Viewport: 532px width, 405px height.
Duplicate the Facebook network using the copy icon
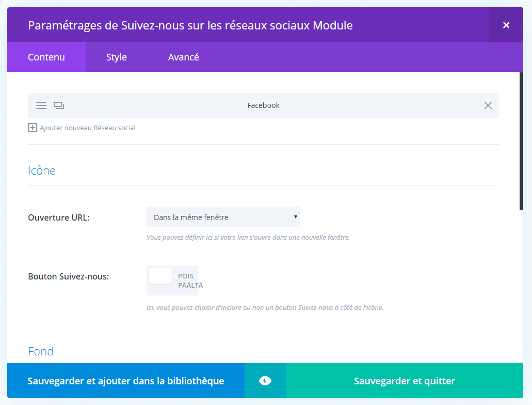pos(58,105)
